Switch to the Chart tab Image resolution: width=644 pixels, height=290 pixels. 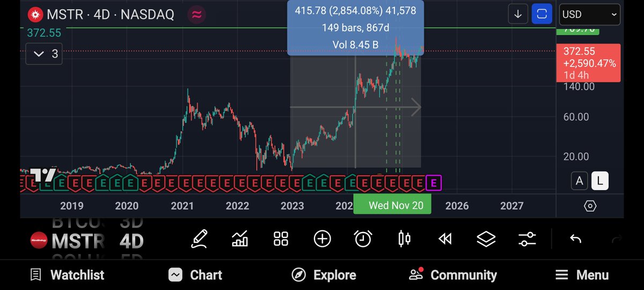pos(195,275)
